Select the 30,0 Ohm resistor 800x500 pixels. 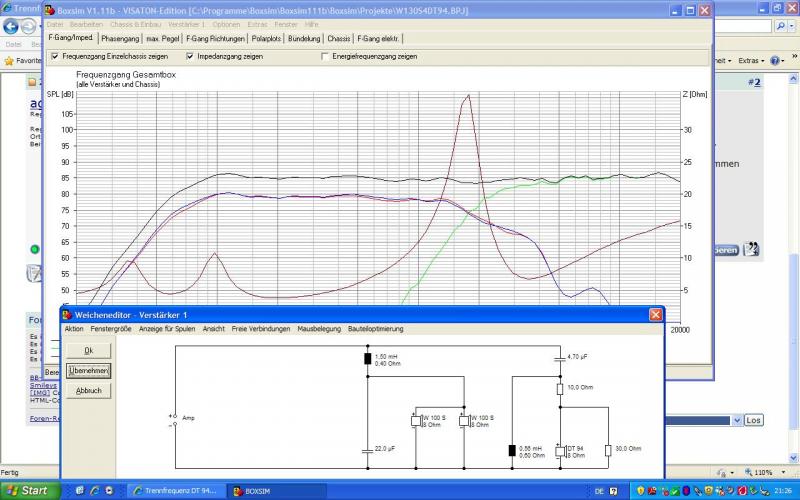[608, 451]
